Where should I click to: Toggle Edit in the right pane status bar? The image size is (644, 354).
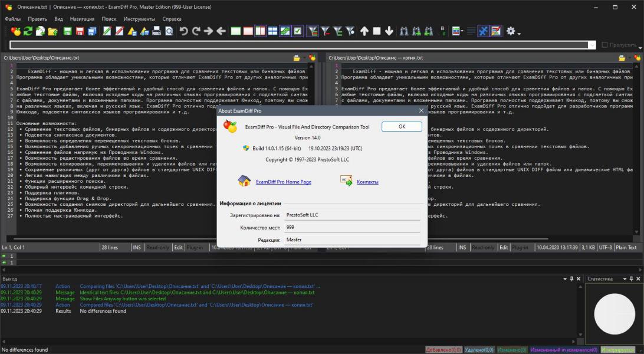[504, 248]
